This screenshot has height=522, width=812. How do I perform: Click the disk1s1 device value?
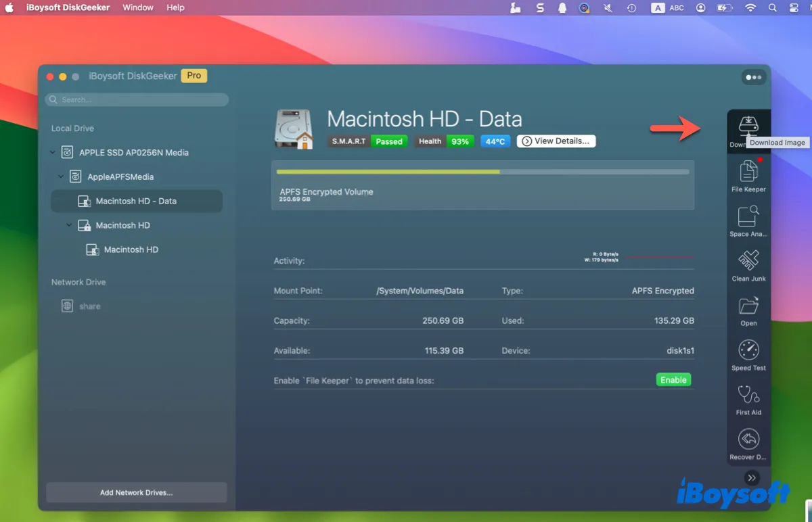click(x=680, y=351)
